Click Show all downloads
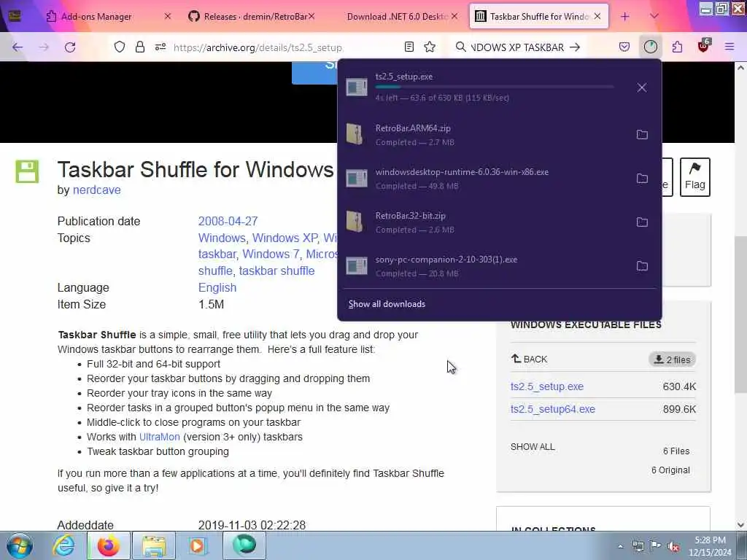Image resolution: width=747 pixels, height=560 pixels. click(x=387, y=304)
